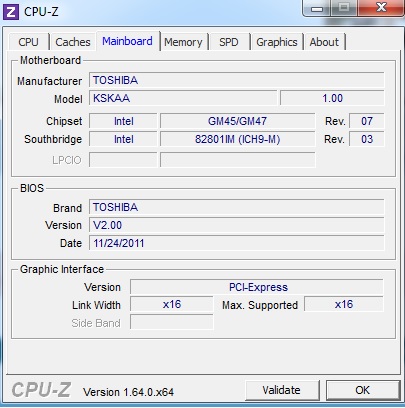Click the empty LPCIO model field
Image resolution: width=405 pixels, height=408 pixels.
click(x=237, y=160)
